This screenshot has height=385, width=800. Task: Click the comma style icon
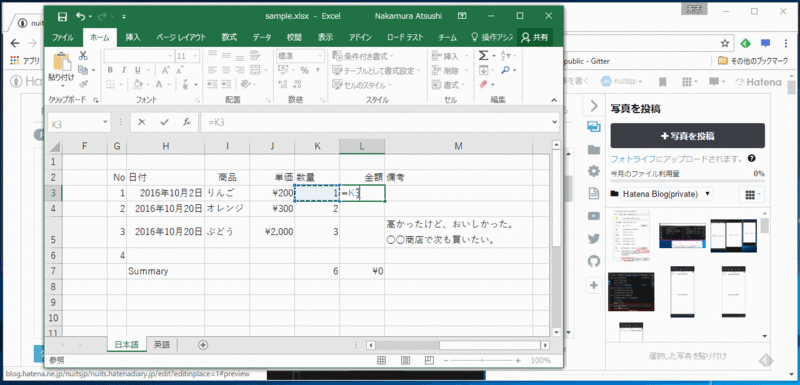click(x=318, y=70)
